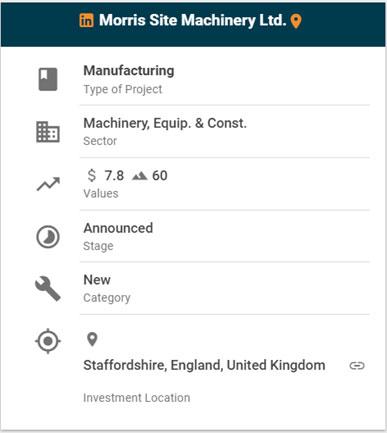Click the wrench icon beside Category
Screen dimensions: 387x433
pyautogui.click(x=48, y=289)
